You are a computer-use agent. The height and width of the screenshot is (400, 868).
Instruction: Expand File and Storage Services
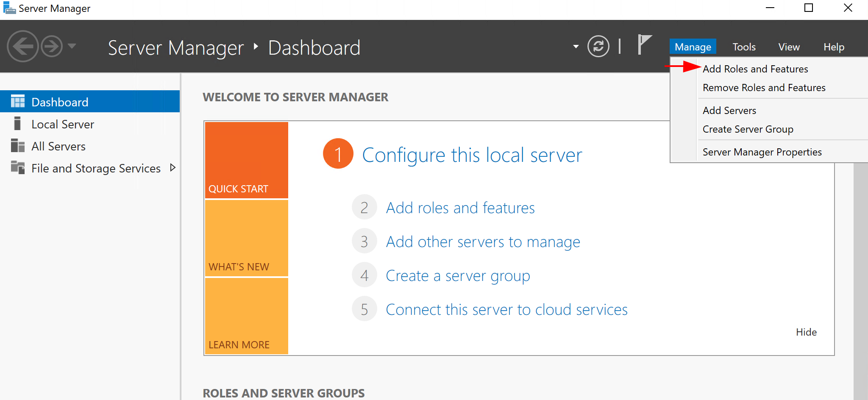173,168
